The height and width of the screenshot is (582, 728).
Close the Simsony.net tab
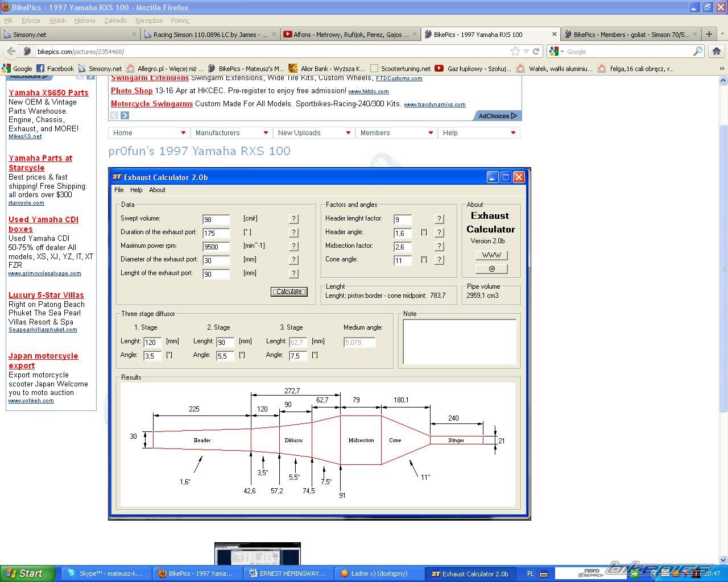coord(134,34)
